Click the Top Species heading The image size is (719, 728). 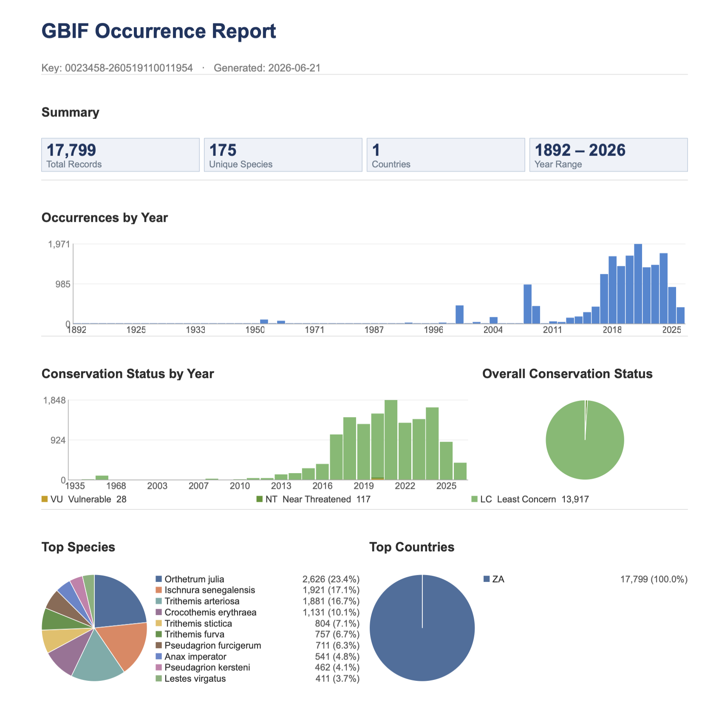click(79, 547)
